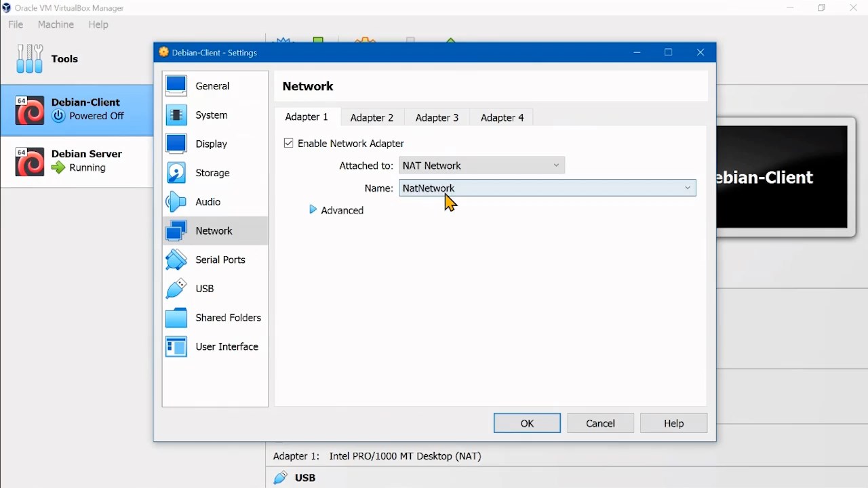
Task: Click the VirtualBox logo in Manager title bar
Action: (7, 8)
